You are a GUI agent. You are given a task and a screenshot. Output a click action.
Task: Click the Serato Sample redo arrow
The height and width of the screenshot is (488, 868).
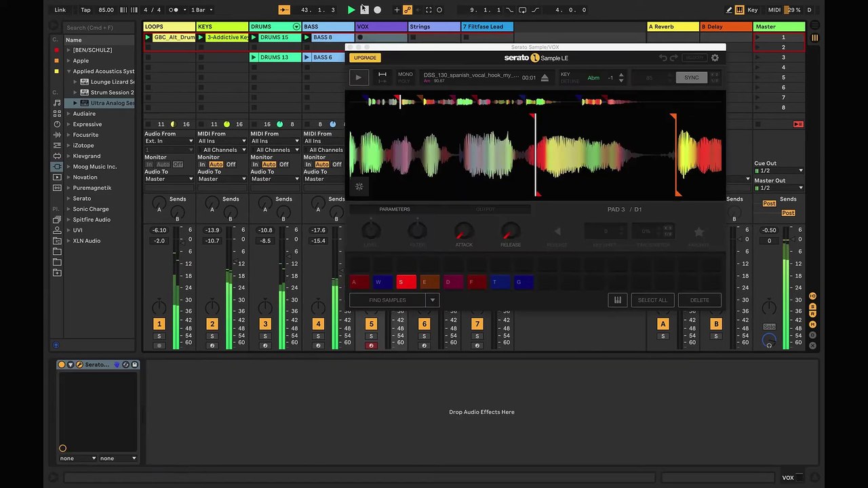tap(673, 58)
